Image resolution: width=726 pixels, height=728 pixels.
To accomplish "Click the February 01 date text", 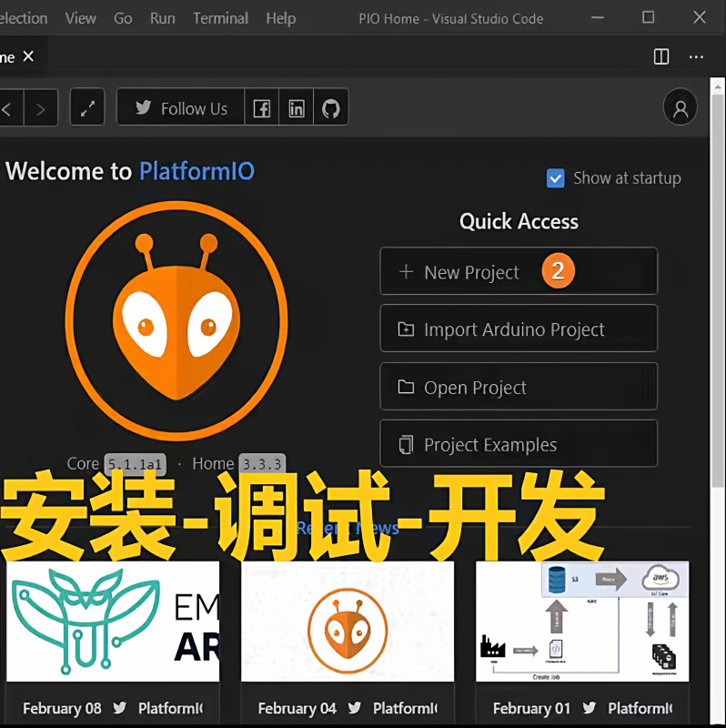I will (531, 708).
